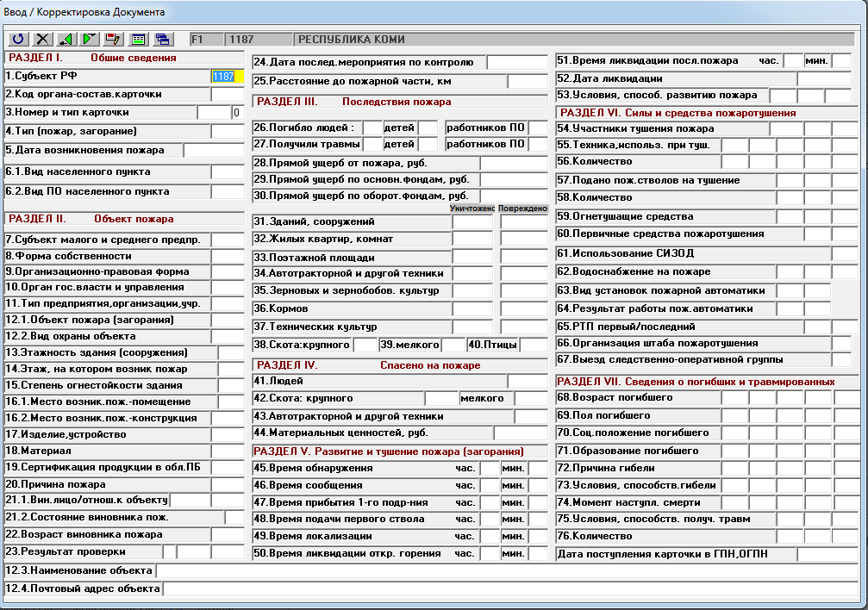Focus the Объект пожара (загорания) field
The image size is (868, 610).
point(228,320)
